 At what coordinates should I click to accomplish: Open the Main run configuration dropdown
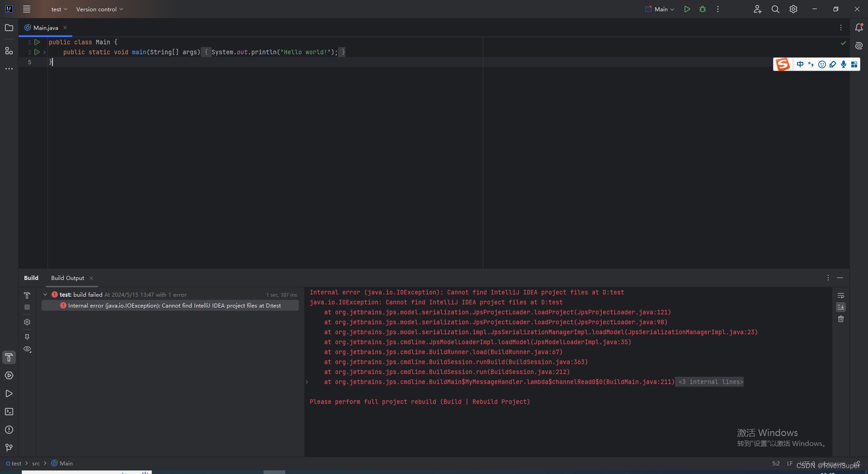[x=660, y=9]
